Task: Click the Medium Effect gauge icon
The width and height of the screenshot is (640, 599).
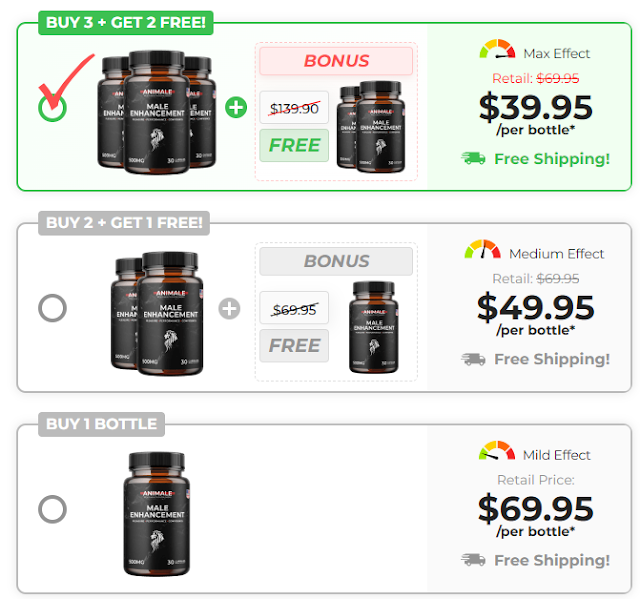Action: click(482, 249)
